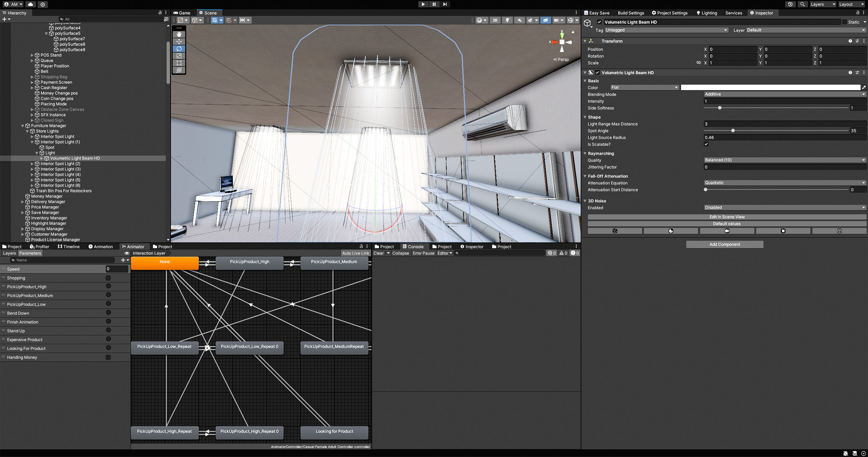The height and width of the screenshot is (457, 868).
Task: Select the Rotate tool in Scene toolbar
Action: pyautogui.click(x=179, y=49)
